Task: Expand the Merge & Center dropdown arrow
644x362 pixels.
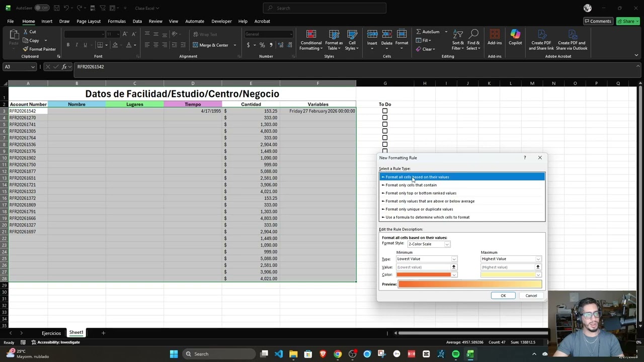Action: tap(234, 45)
